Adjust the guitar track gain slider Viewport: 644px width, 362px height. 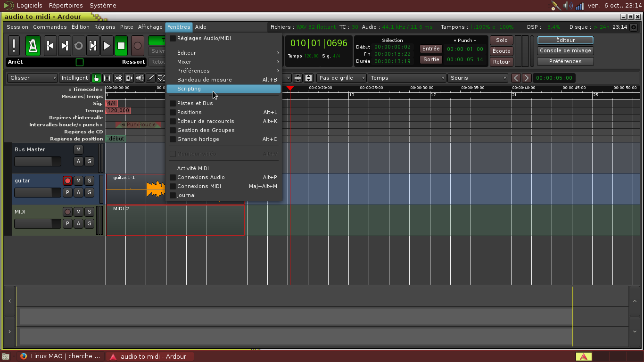tap(38, 192)
